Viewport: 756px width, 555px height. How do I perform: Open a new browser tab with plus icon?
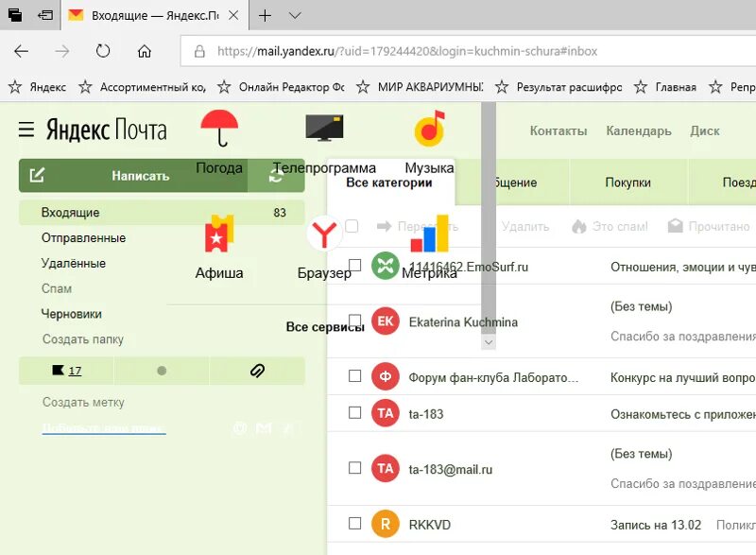click(x=265, y=15)
